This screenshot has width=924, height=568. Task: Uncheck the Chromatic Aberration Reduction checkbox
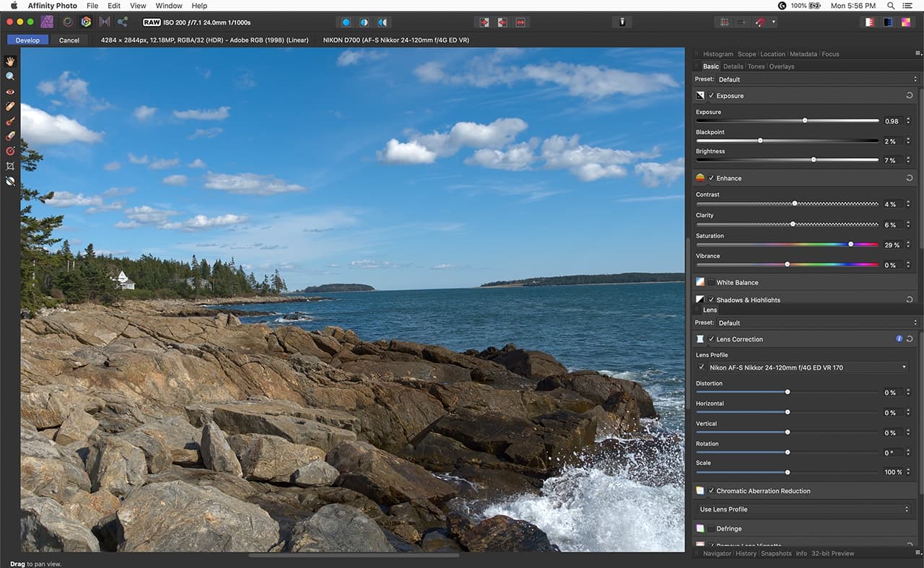tap(711, 491)
